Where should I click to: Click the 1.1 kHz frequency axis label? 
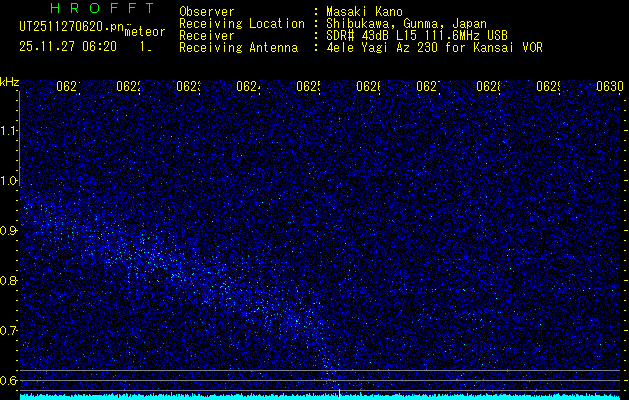[x=8, y=130]
